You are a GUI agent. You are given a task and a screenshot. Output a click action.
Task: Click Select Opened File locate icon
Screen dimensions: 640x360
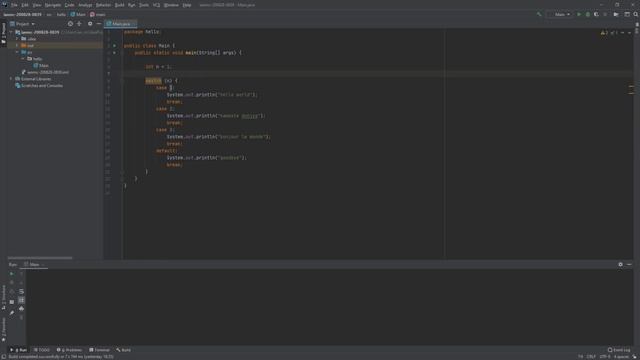point(70,24)
